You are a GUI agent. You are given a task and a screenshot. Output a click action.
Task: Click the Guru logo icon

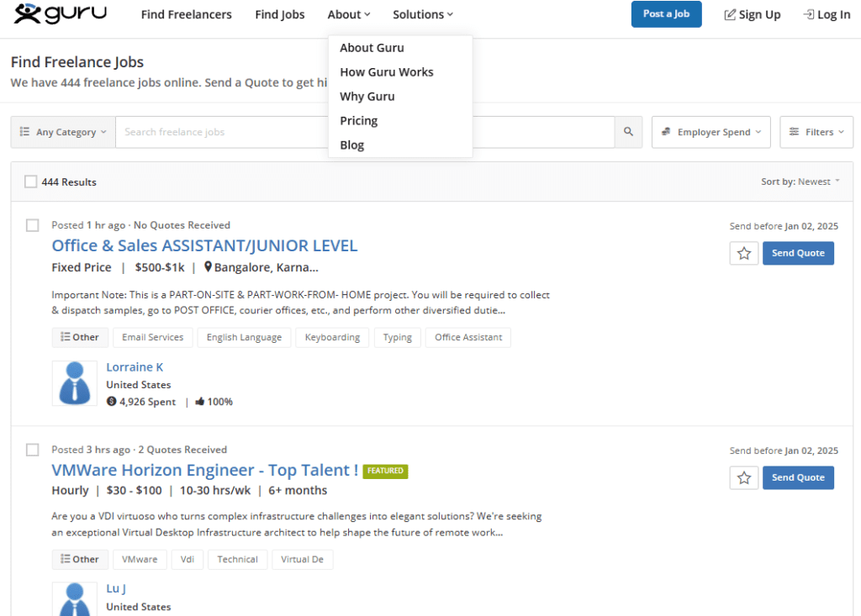27,13
